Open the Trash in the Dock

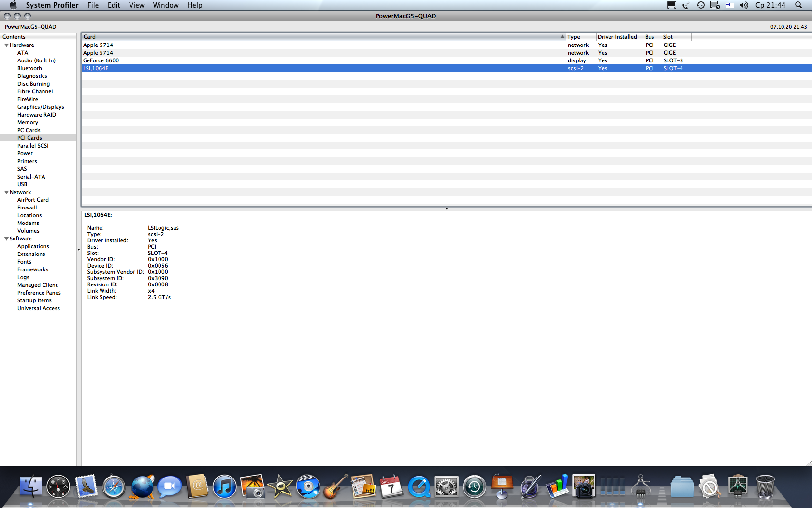766,487
